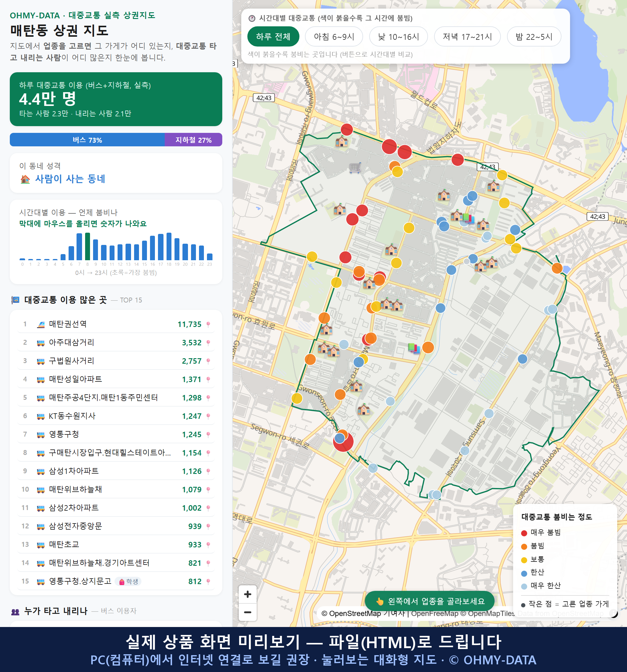The image size is (627, 672).
Task: Click the pin icon on 삼성2차아파트 row
Action: click(208, 508)
